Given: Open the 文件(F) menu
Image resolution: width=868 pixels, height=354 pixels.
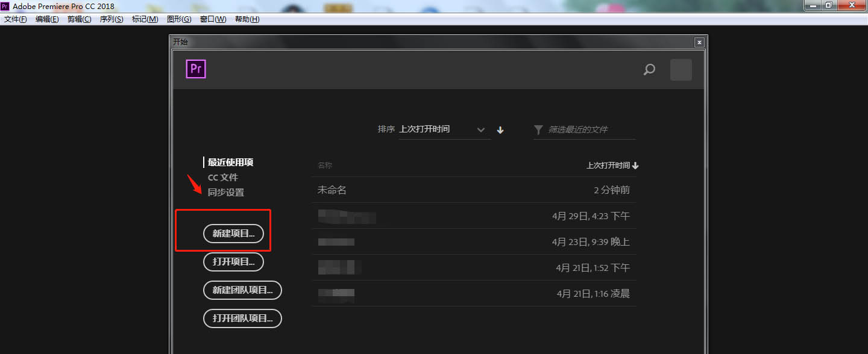Looking at the screenshot, I should [16, 19].
